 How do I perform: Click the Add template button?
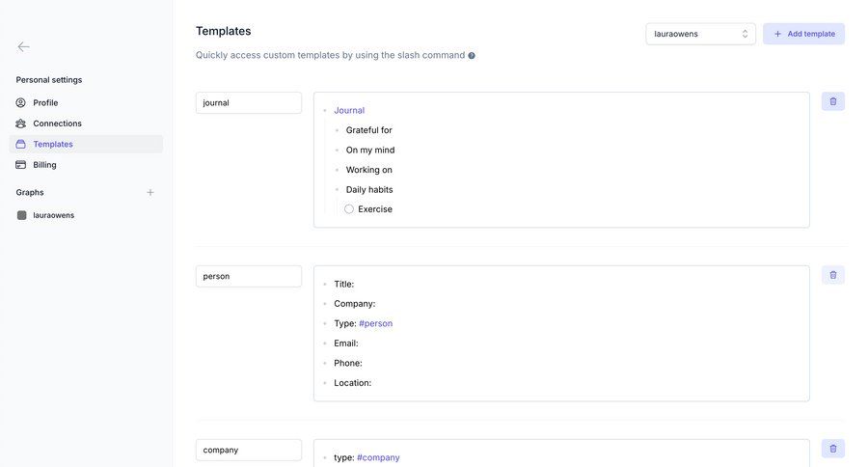point(803,34)
